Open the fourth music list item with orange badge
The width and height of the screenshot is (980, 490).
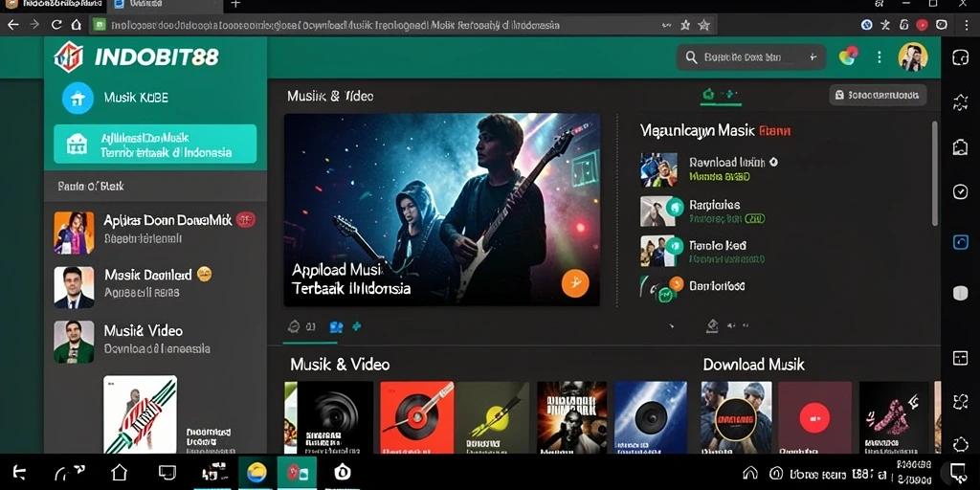pos(694,288)
